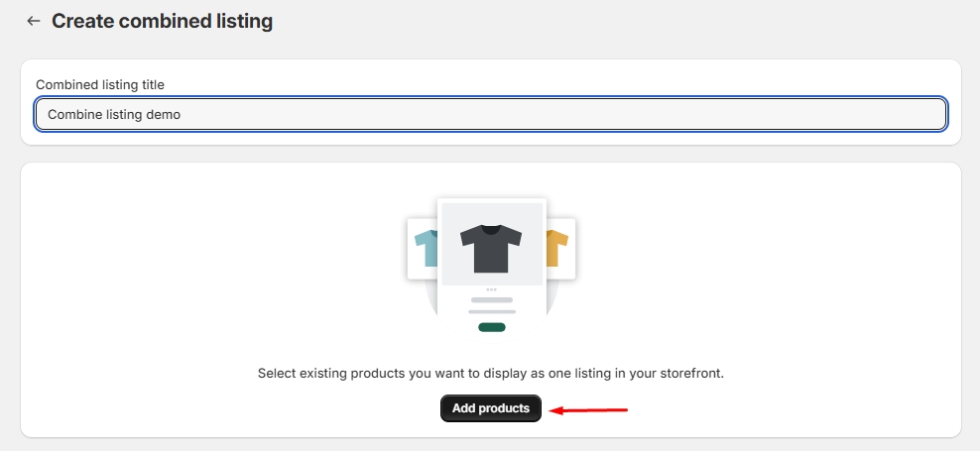Click the three gray dots under the black t-shirt
980x451 pixels.
tap(491, 289)
